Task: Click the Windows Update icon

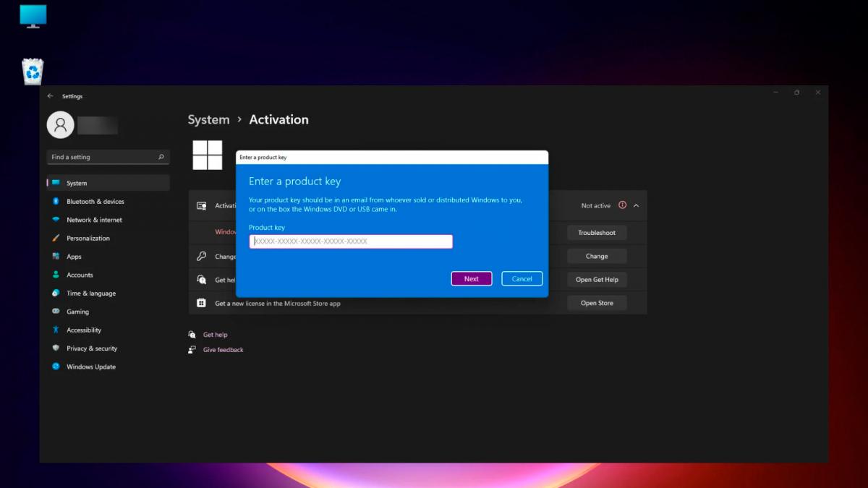Action: (x=56, y=367)
